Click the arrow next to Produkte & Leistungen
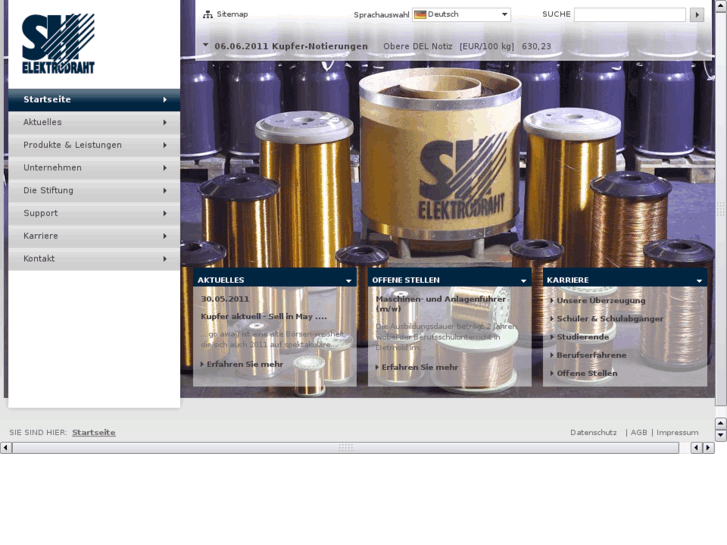Viewport: 727px width, 545px height. [165, 145]
